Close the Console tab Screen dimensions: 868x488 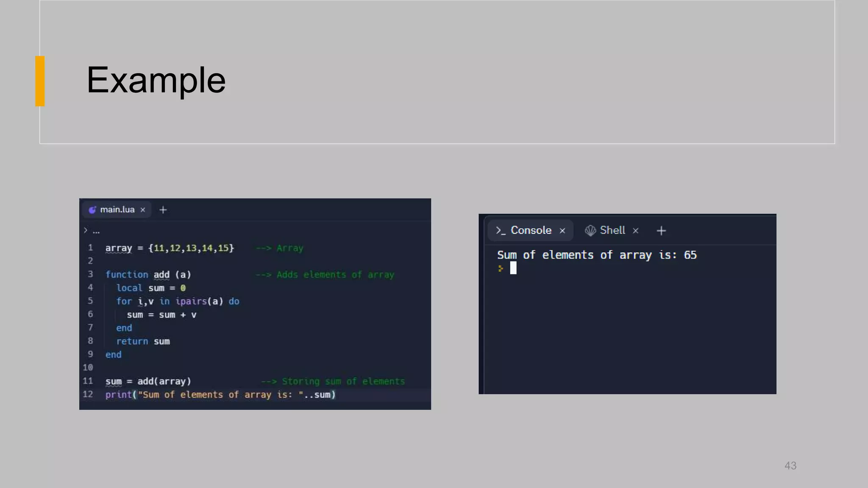562,231
